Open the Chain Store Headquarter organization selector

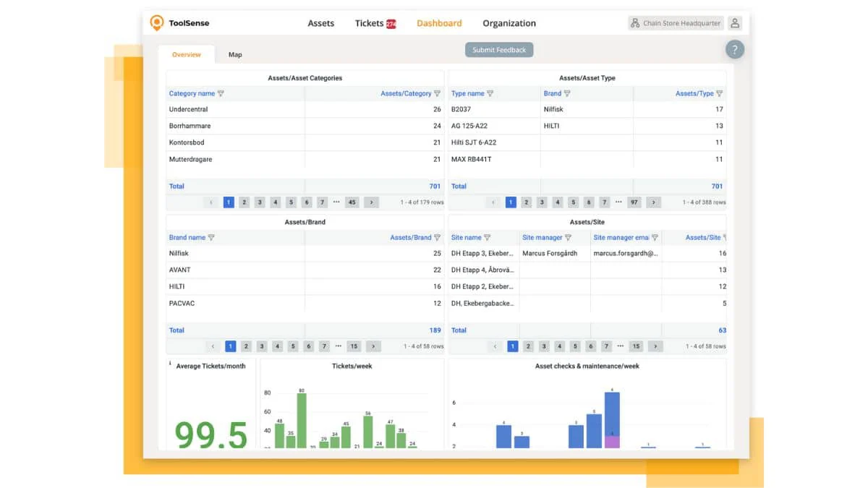(x=676, y=23)
